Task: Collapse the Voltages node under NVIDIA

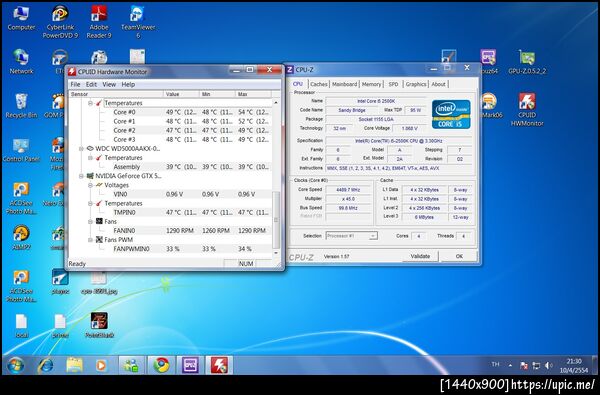Action: point(91,185)
